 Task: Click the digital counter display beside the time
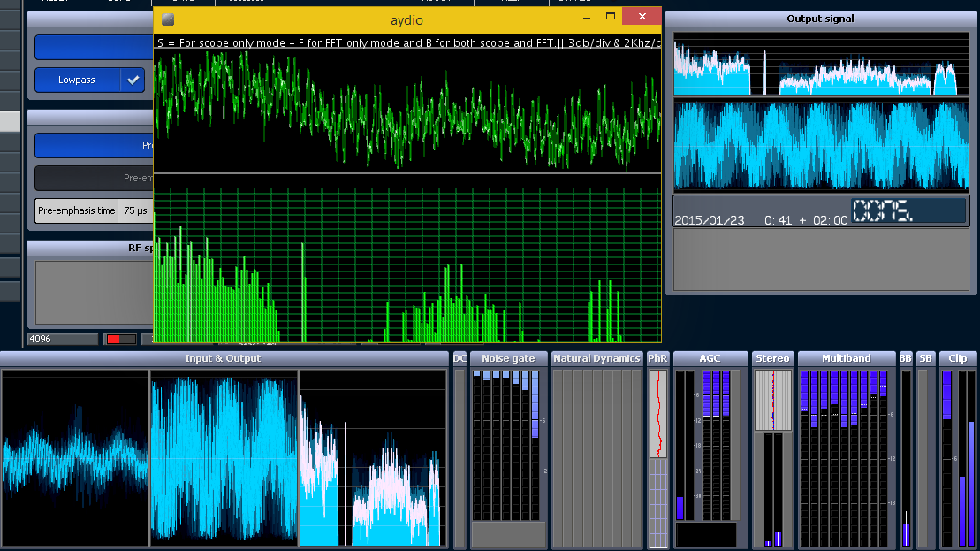tap(909, 210)
